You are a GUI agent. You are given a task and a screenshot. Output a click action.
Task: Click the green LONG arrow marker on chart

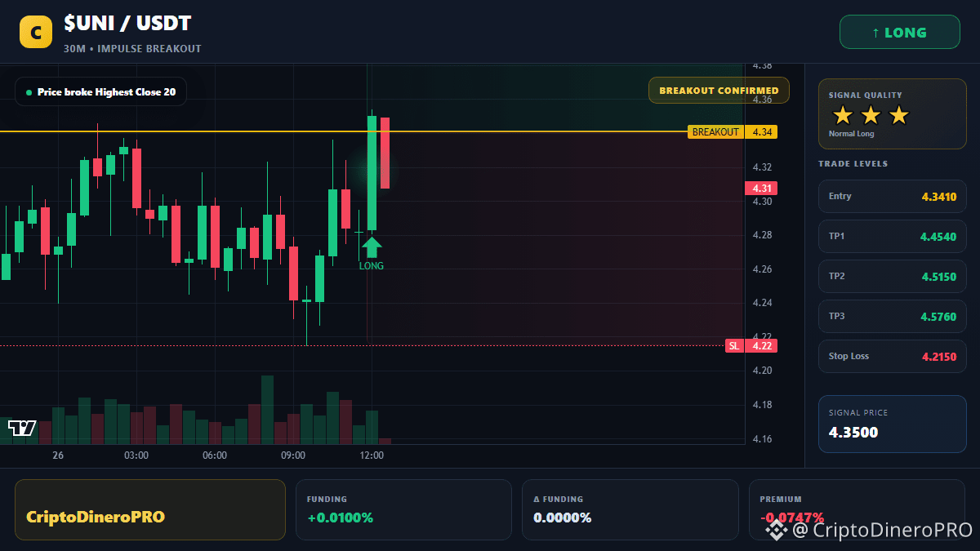click(372, 247)
